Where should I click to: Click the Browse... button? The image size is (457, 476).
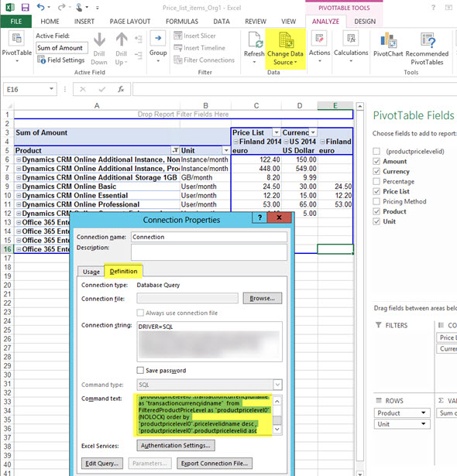coord(263,299)
